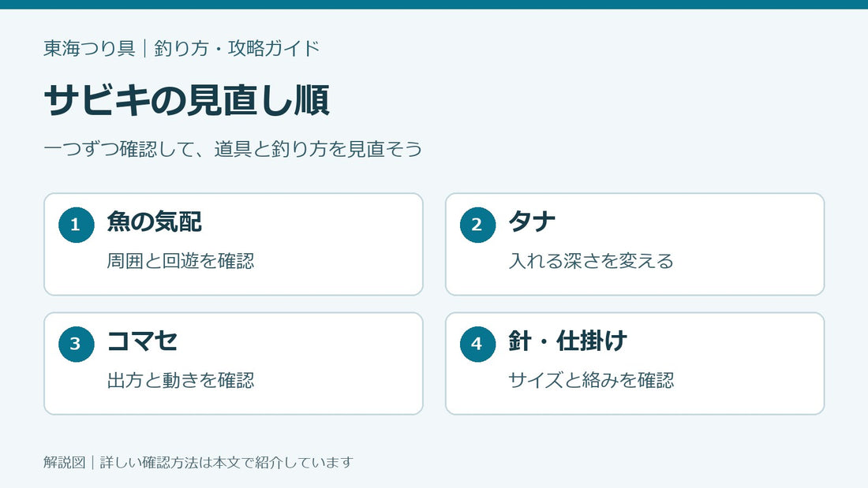Click the subtitle starting with 一つずつ確認して

[x=233, y=149]
